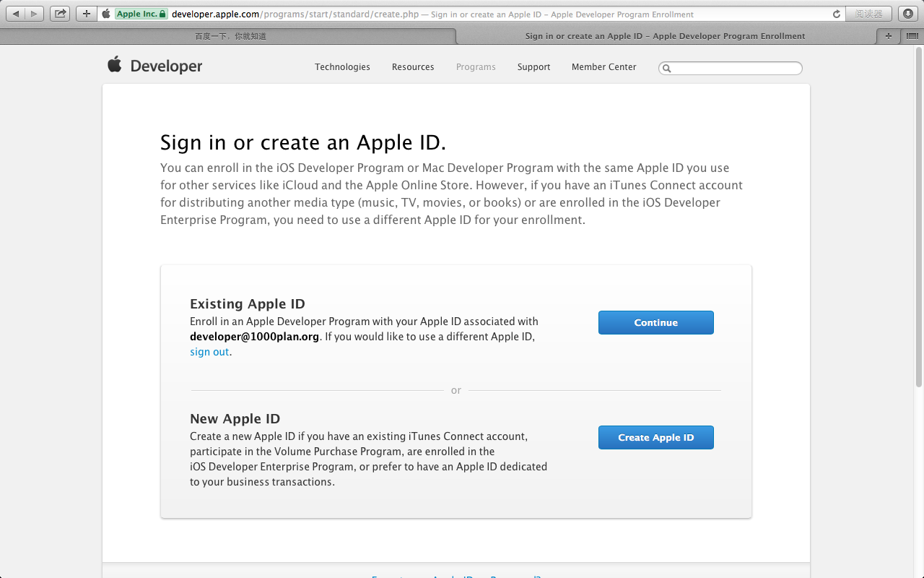This screenshot has height=578, width=924.
Task: Click the sign out link
Action: pos(209,352)
